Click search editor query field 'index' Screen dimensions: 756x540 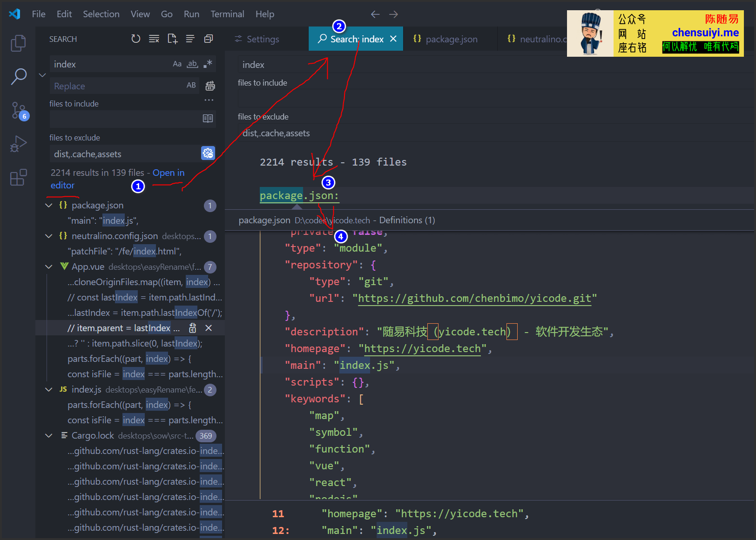tap(496, 65)
